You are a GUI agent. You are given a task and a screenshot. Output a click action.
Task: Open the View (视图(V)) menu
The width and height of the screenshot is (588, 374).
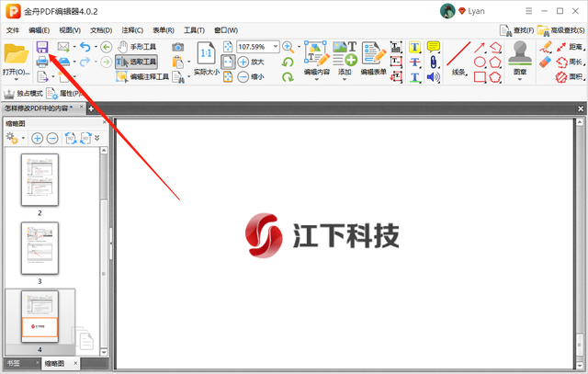tap(70, 30)
